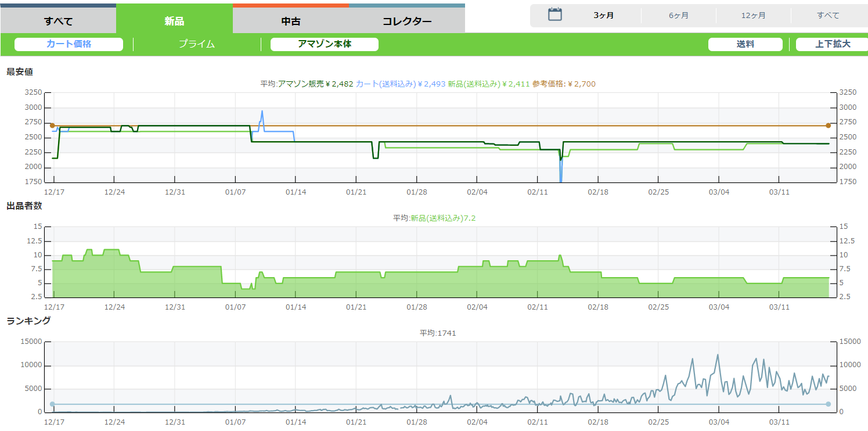Click the right reference price endpoint dot
The height and width of the screenshot is (431, 868).
[828, 125]
